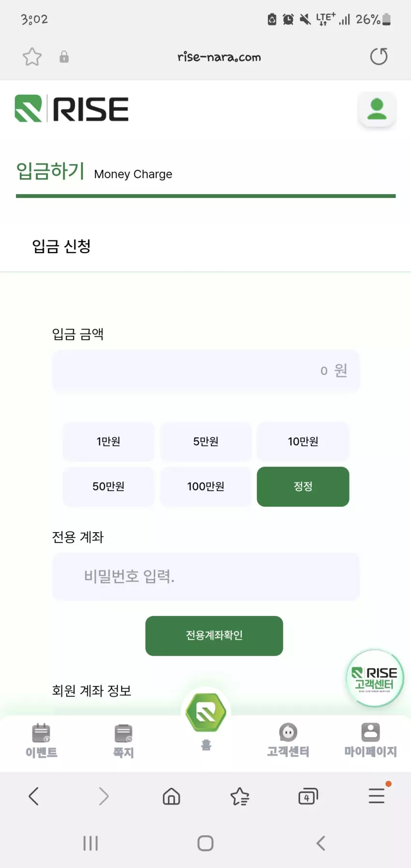Select the 50만원 amount button
This screenshot has height=868, width=411.
pos(108,486)
